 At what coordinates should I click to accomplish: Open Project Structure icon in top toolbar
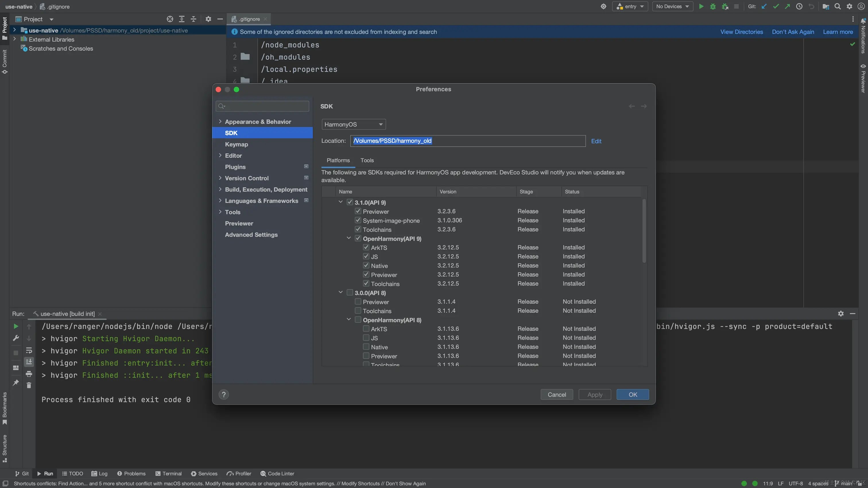click(x=826, y=6)
